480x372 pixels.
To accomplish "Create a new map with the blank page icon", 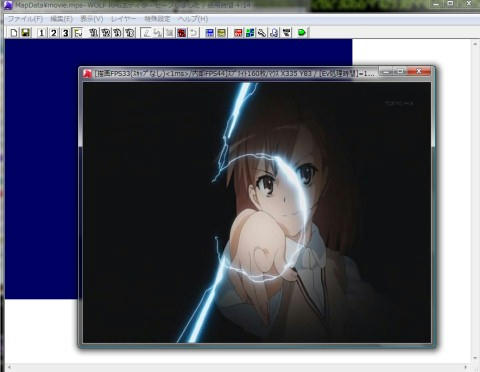I will click(x=14, y=33).
